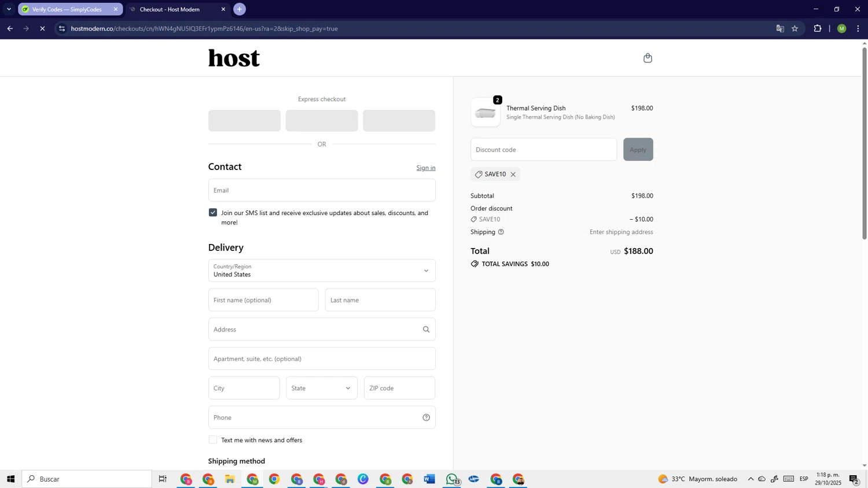Image resolution: width=868 pixels, height=488 pixels.
Task: Close the Verify Codes SimplyCodes tab
Action: [x=116, y=9]
